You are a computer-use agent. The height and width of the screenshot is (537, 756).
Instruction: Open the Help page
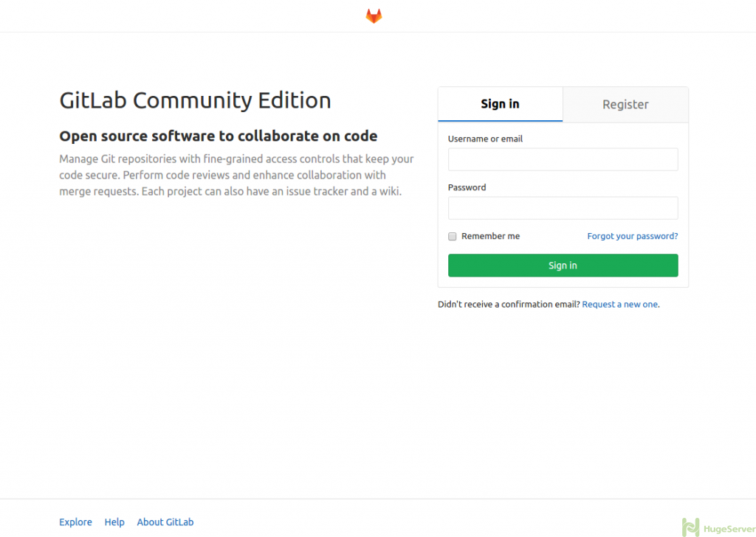(114, 522)
